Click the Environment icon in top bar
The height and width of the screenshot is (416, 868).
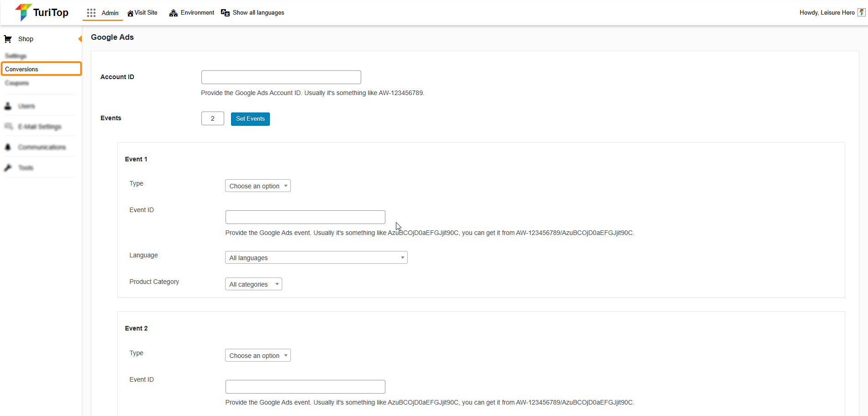(173, 13)
